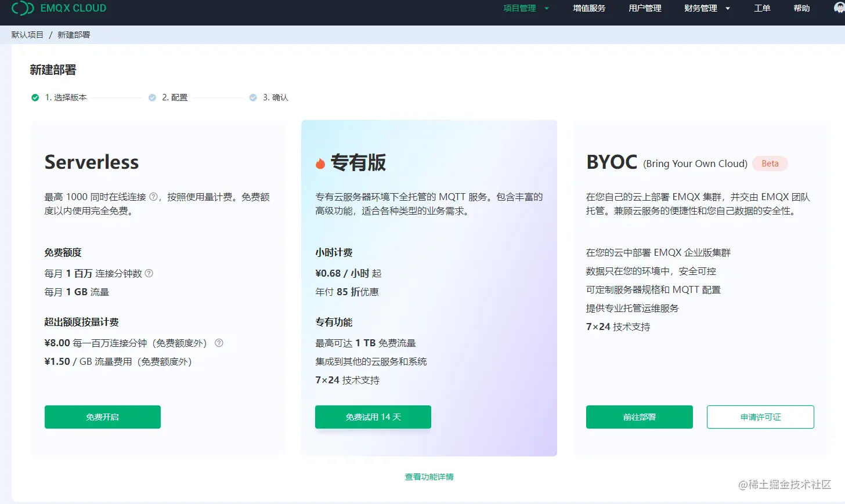Viewport: 845px width, 504px height.
Task: Click the step 1 选择版本 check icon
Action: [35, 97]
